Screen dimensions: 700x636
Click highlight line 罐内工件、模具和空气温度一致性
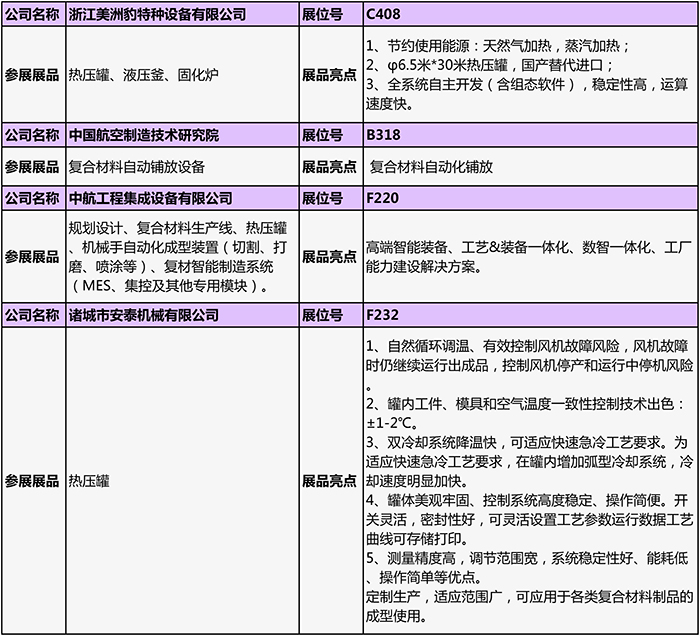525,404
